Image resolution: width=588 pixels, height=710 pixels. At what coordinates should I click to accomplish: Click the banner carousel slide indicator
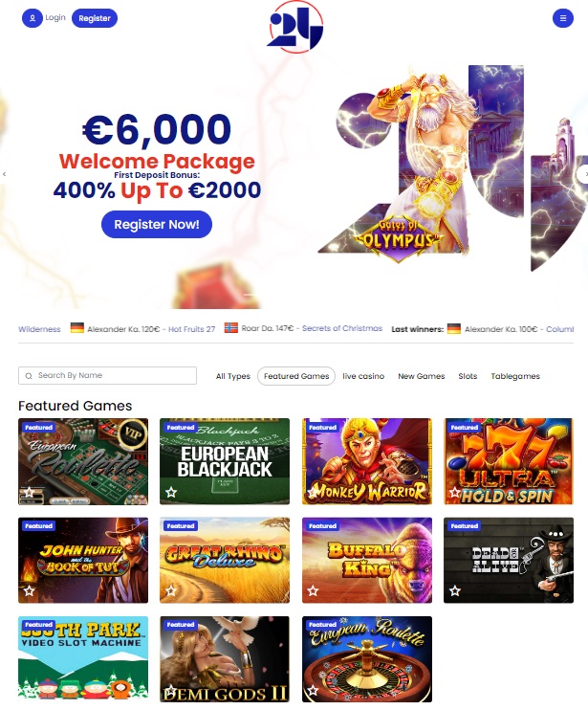coord(251,295)
